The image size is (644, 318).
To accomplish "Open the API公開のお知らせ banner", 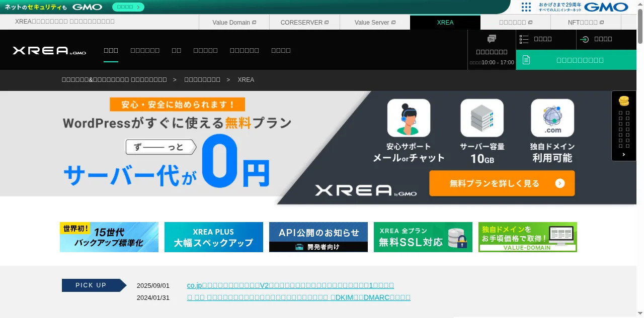I will click(x=318, y=237).
